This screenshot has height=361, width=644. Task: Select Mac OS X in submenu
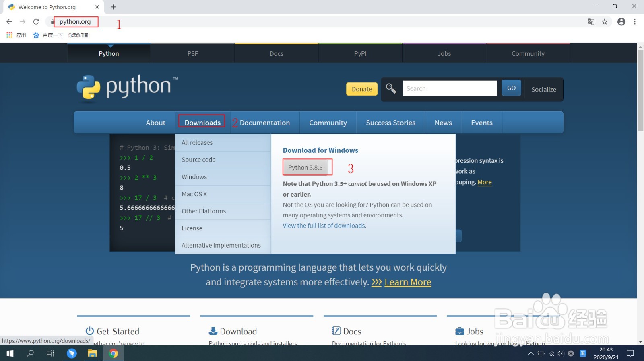coord(223,194)
